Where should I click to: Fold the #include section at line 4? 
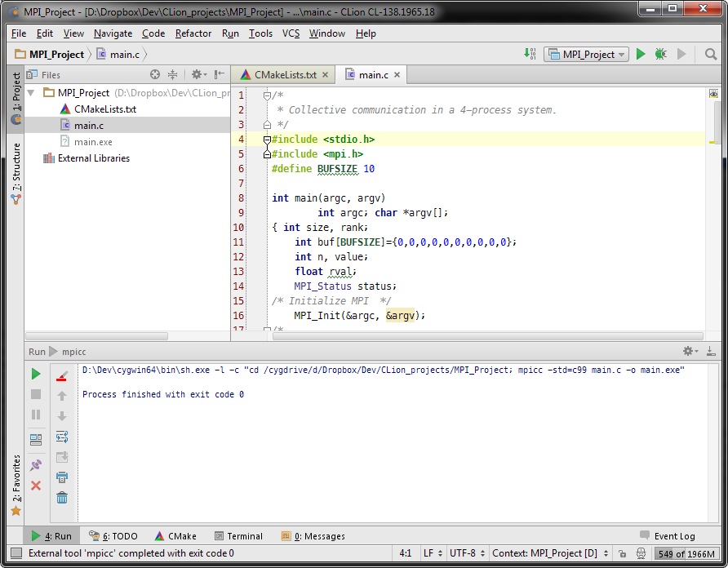(267, 140)
